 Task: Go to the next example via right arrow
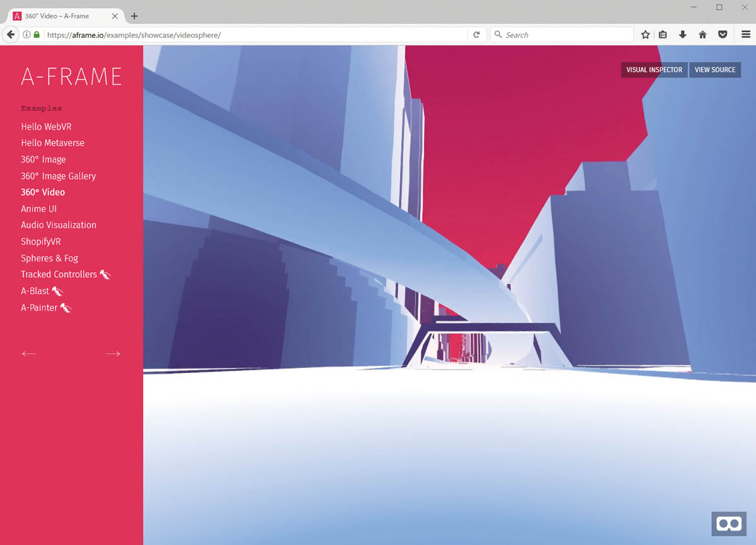[x=113, y=353]
